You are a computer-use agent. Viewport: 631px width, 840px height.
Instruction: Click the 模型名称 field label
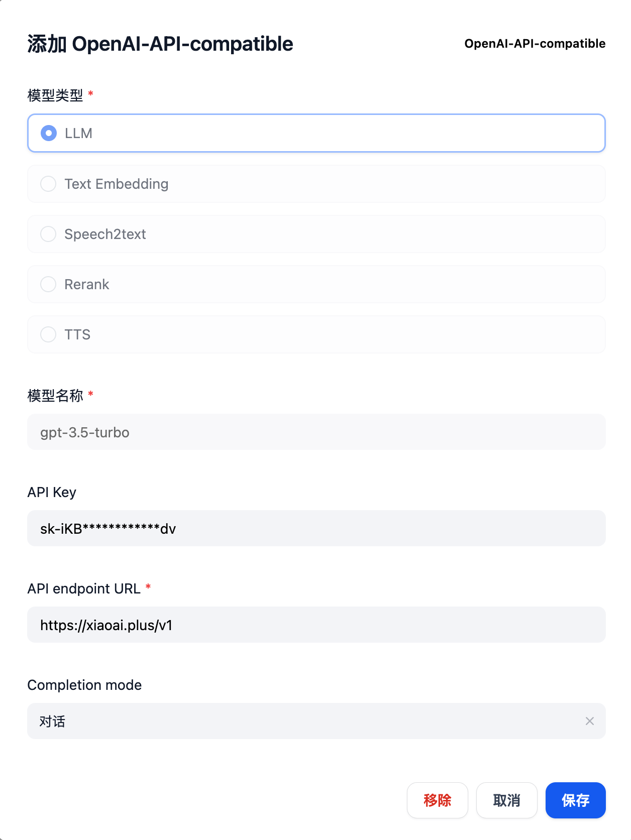click(x=55, y=396)
